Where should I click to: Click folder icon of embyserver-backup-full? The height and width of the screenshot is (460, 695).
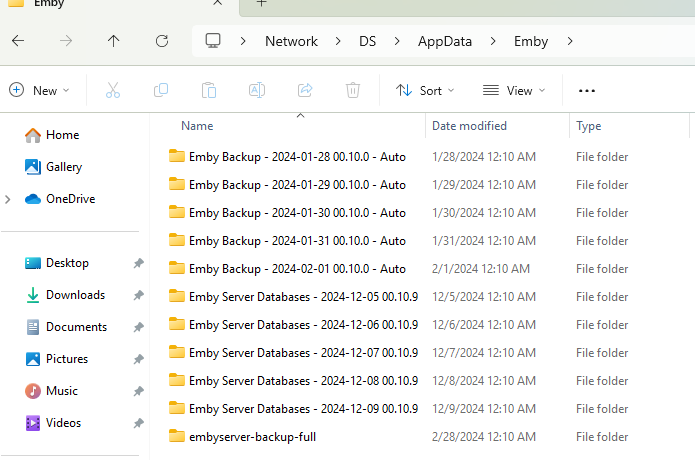(x=177, y=436)
